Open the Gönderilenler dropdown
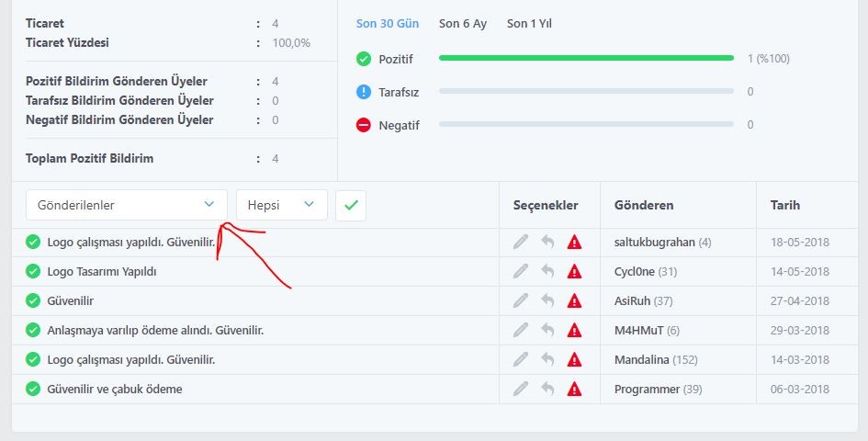This screenshot has height=441, width=868. click(x=126, y=205)
